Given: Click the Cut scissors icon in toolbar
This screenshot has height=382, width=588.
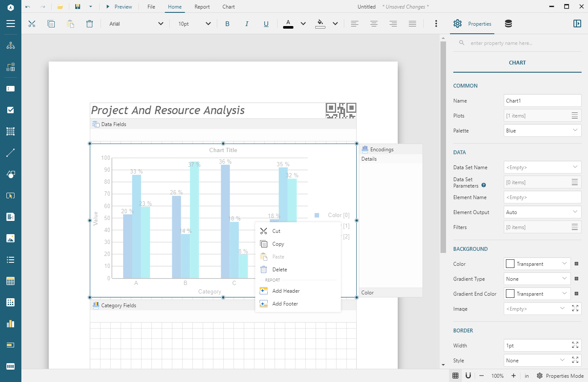Looking at the screenshot, I should tap(32, 24).
